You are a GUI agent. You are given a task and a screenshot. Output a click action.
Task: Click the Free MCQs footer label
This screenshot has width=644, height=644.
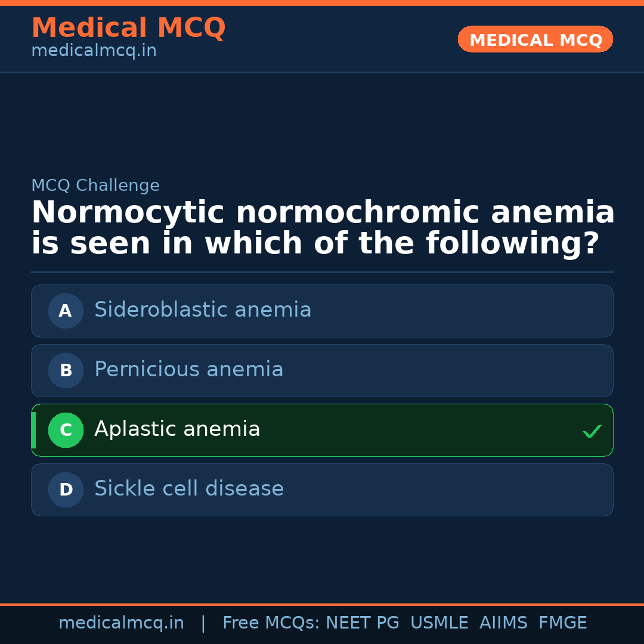click(x=271, y=623)
